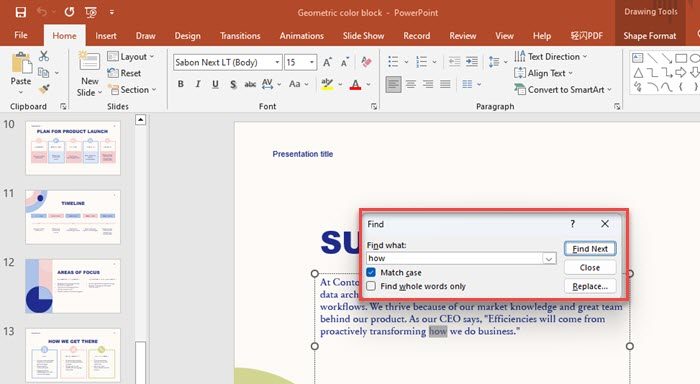This screenshot has height=384, width=700.
Task: Switch to the Insert tab
Action: click(106, 36)
